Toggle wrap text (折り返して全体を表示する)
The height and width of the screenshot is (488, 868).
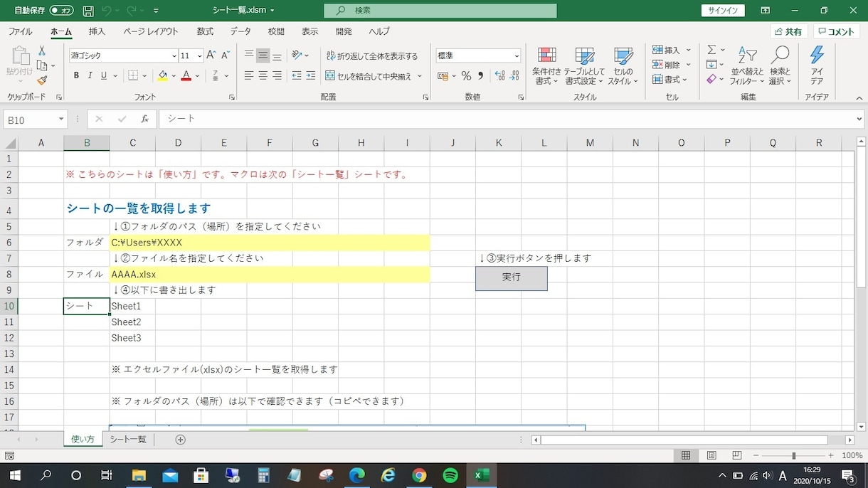(x=372, y=55)
